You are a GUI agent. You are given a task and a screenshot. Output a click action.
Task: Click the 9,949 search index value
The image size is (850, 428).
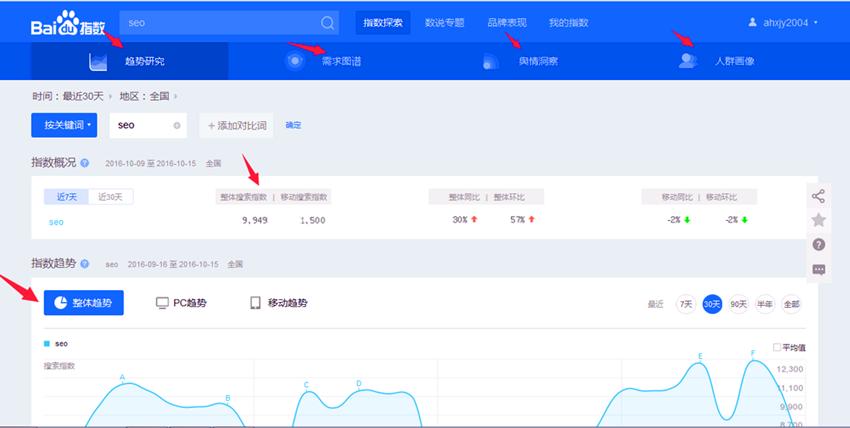pos(254,220)
